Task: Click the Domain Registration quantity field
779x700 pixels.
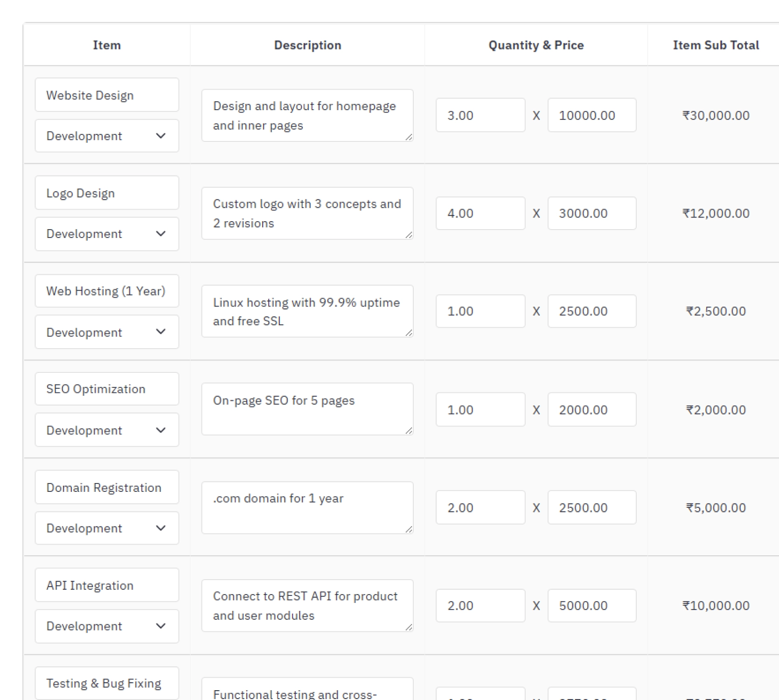Action: pos(480,507)
